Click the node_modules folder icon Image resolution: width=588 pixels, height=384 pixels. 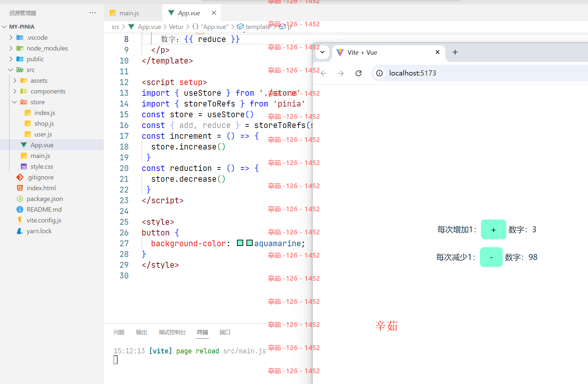(x=20, y=48)
